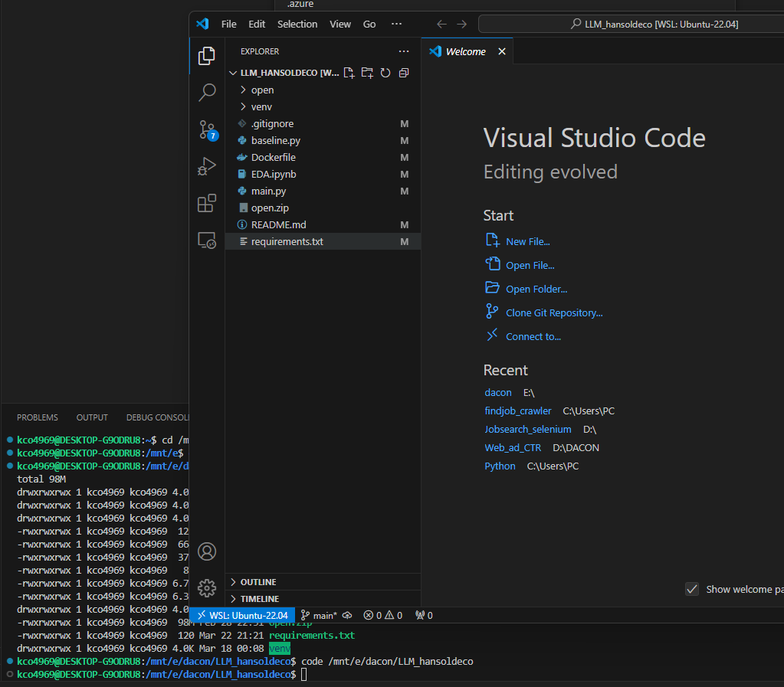This screenshot has height=687, width=784.
Task: Click the Connect to... link
Action: (x=533, y=337)
